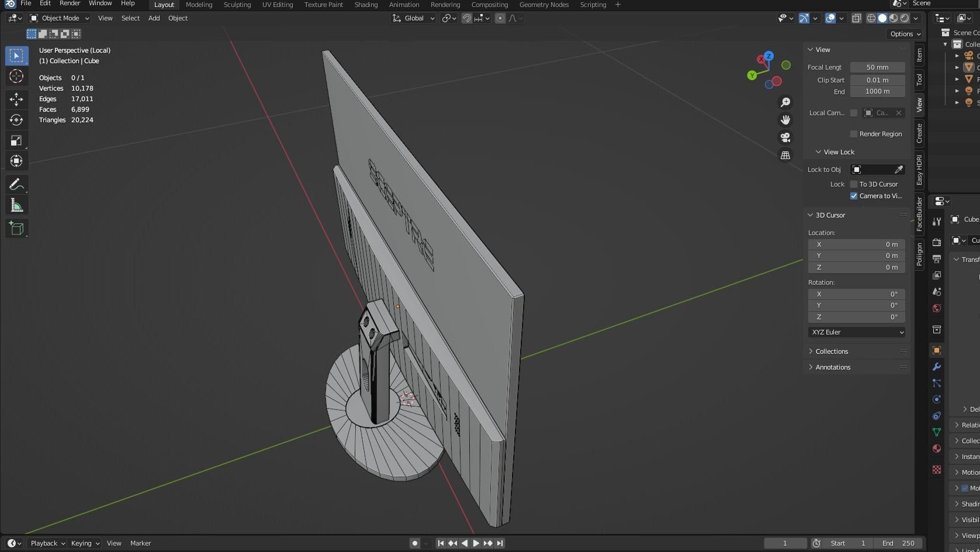The height and width of the screenshot is (552, 980).
Task: Toggle camera view with camera icon
Action: [x=785, y=137]
